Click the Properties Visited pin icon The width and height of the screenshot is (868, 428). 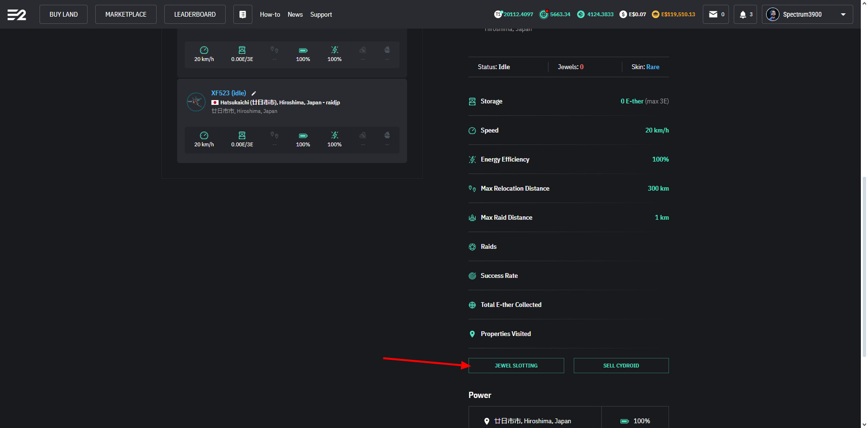click(x=472, y=334)
